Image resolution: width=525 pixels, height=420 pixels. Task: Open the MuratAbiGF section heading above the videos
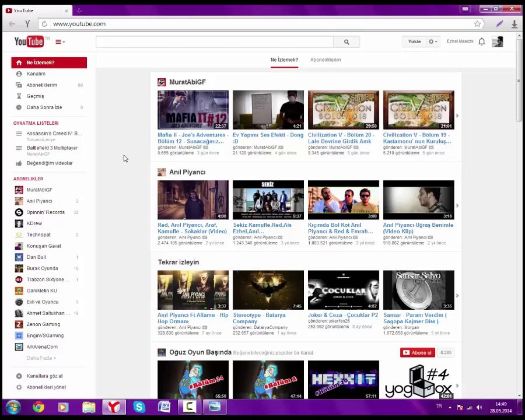click(x=187, y=82)
